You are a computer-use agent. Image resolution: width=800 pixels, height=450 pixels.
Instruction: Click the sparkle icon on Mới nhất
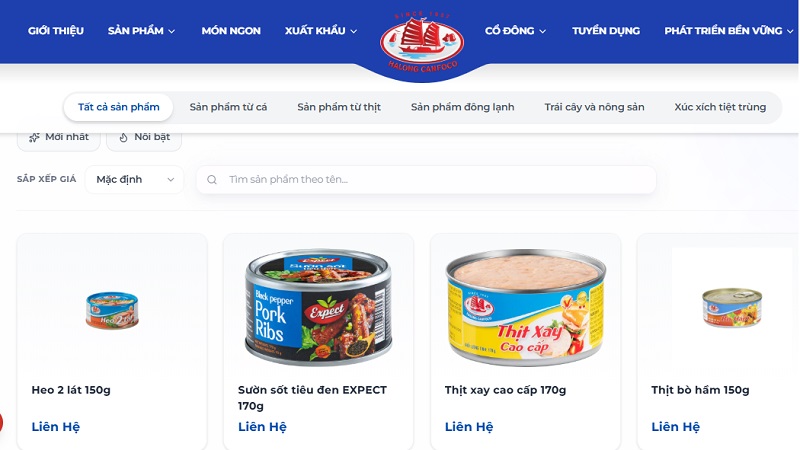click(34, 137)
